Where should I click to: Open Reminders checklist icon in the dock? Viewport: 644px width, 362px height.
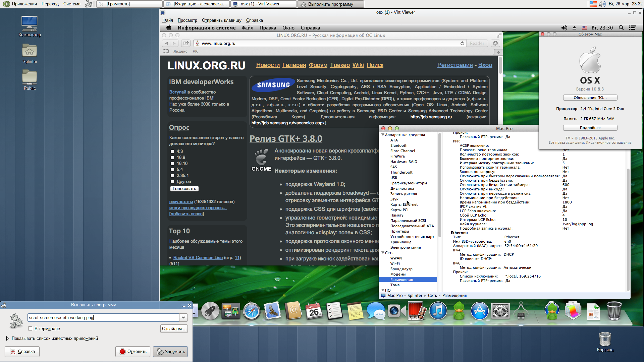pos(334,311)
